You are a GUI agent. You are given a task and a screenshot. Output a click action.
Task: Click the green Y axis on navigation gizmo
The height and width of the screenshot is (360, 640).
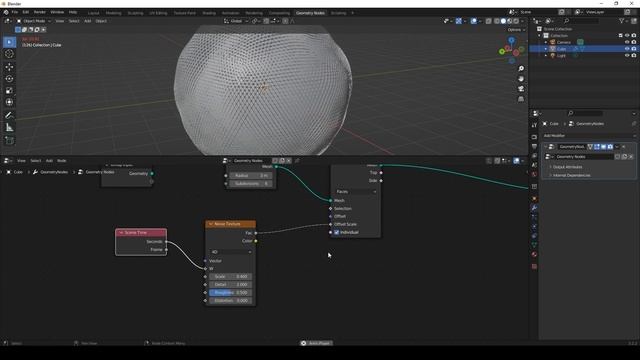pos(502,51)
